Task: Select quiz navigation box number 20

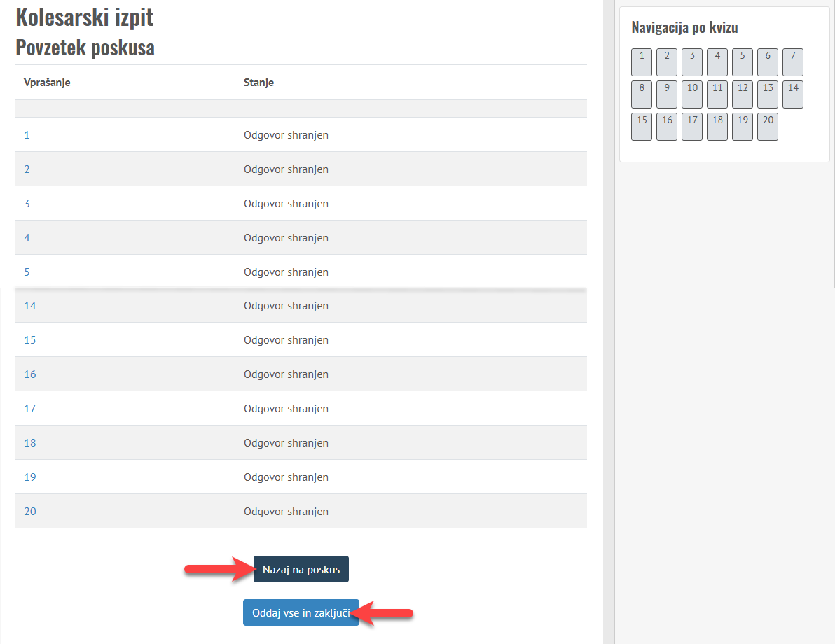Action: [768, 127]
